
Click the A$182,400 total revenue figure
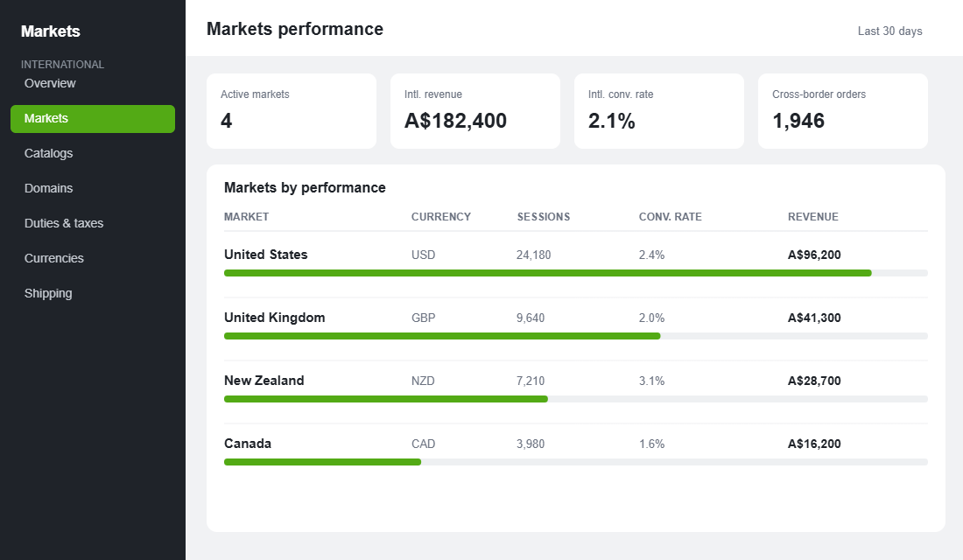[456, 121]
